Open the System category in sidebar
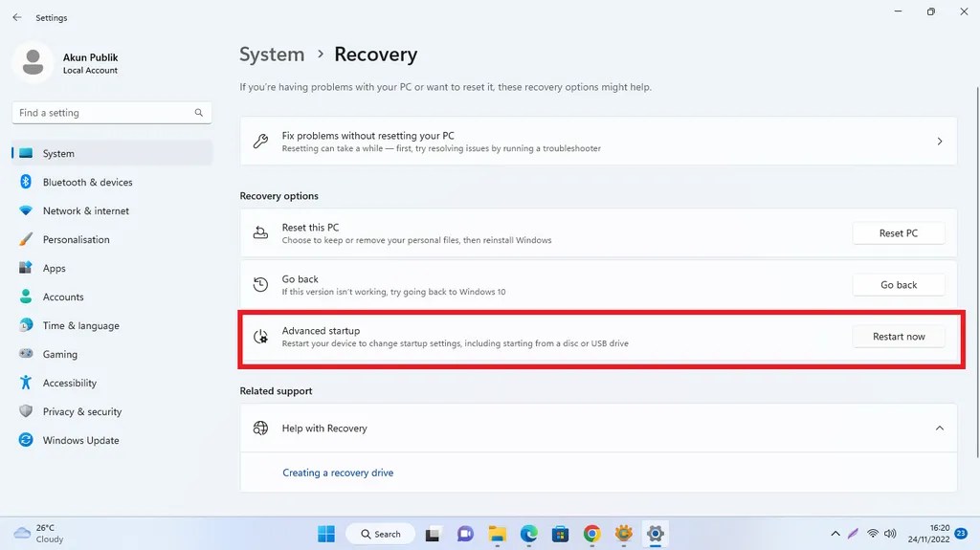980x550 pixels. [x=112, y=153]
